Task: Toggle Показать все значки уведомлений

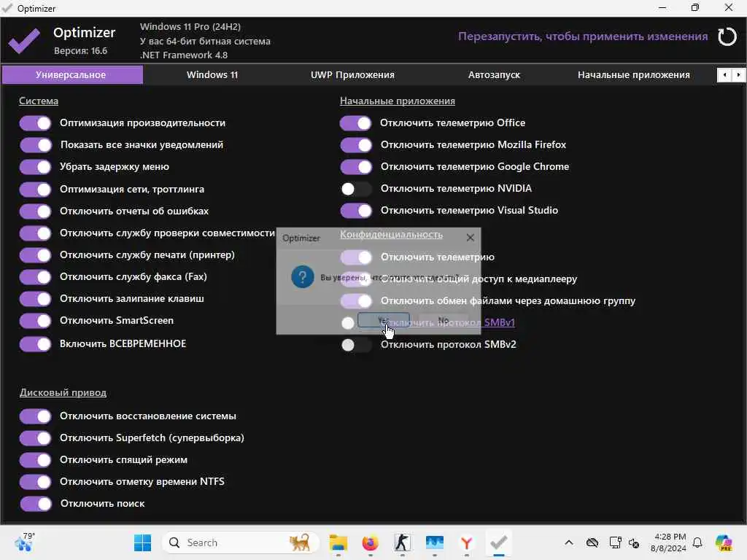Action: (x=35, y=145)
